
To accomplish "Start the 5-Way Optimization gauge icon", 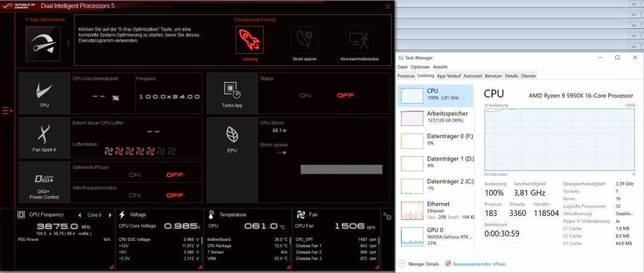I will 43,44.
